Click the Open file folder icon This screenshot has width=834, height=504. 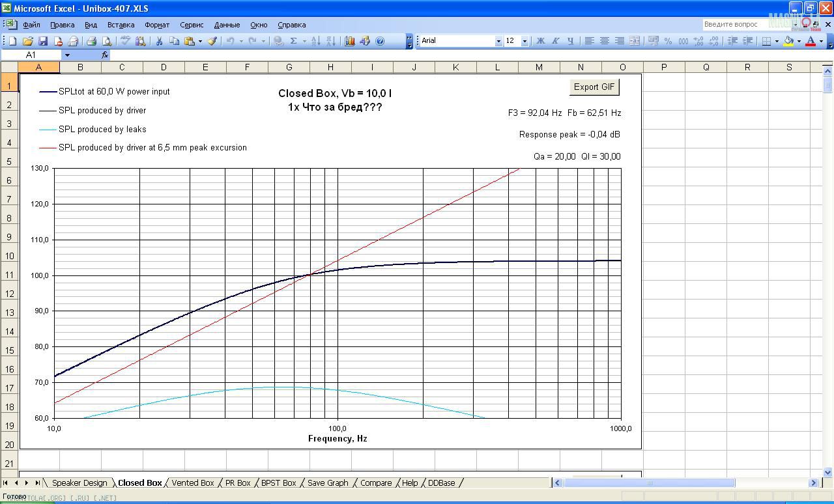pyautogui.click(x=27, y=41)
